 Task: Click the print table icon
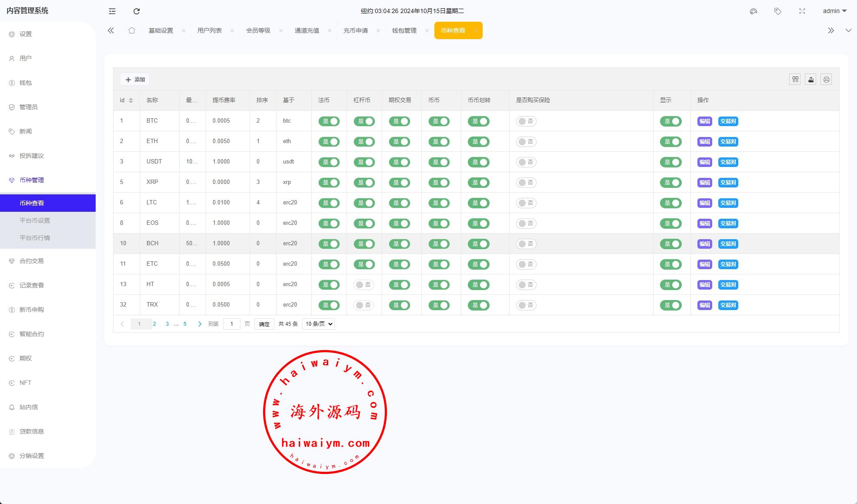(826, 80)
